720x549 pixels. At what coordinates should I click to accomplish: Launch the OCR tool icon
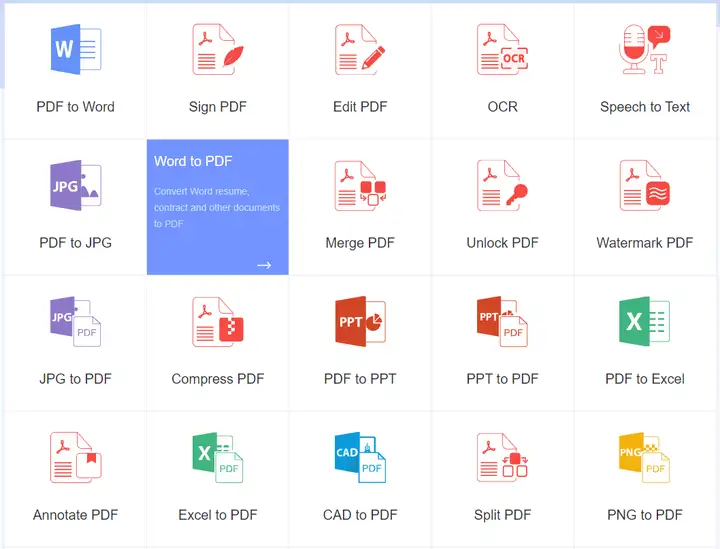click(503, 49)
